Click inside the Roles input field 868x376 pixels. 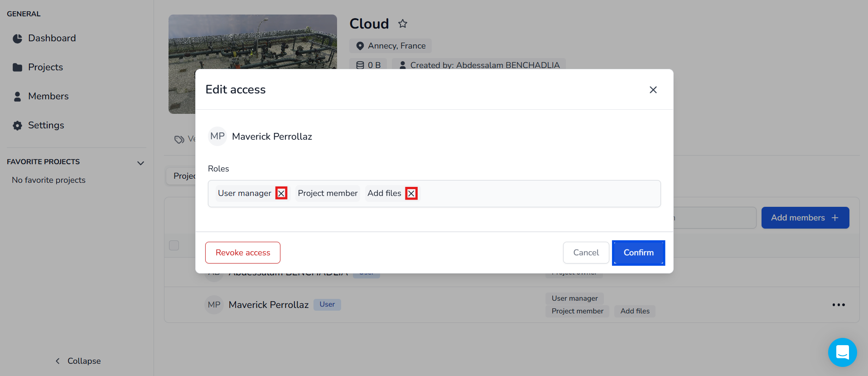click(x=535, y=194)
